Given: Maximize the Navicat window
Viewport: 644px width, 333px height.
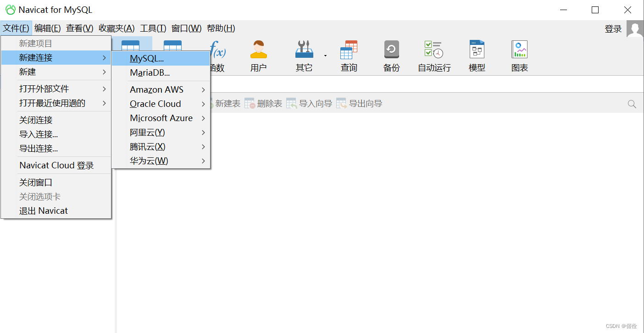Looking at the screenshot, I should tap(595, 10).
